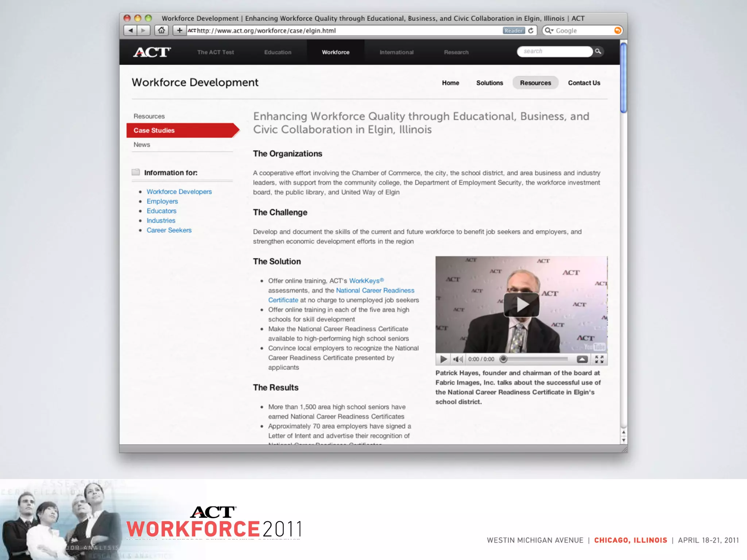The width and height of the screenshot is (747, 560).
Task: Go back with the browser back arrow
Action: click(x=130, y=31)
